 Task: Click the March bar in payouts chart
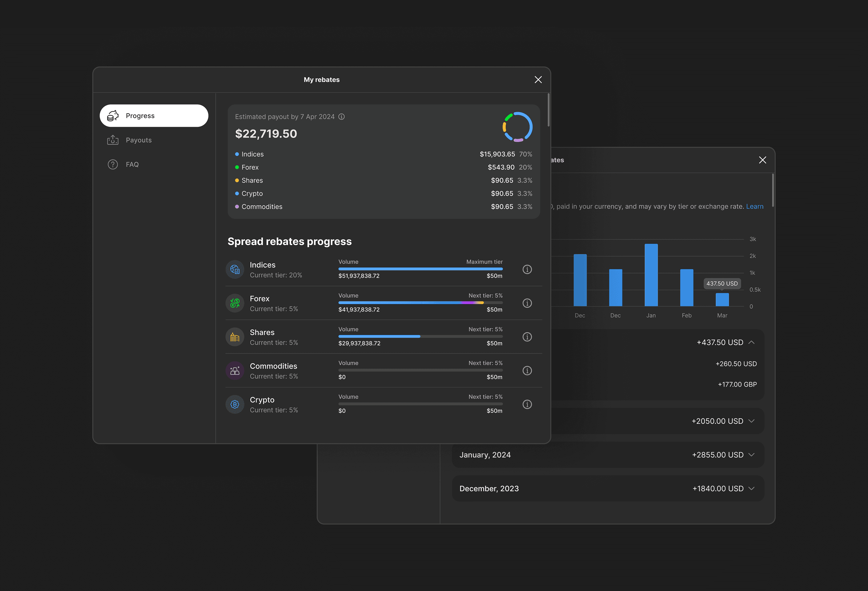(722, 300)
